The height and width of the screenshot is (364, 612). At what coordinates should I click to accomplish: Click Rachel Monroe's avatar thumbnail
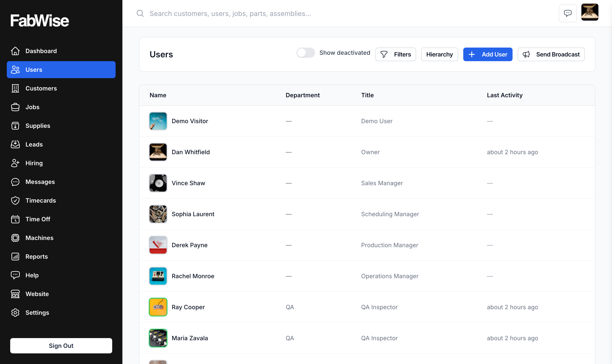[x=158, y=276]
